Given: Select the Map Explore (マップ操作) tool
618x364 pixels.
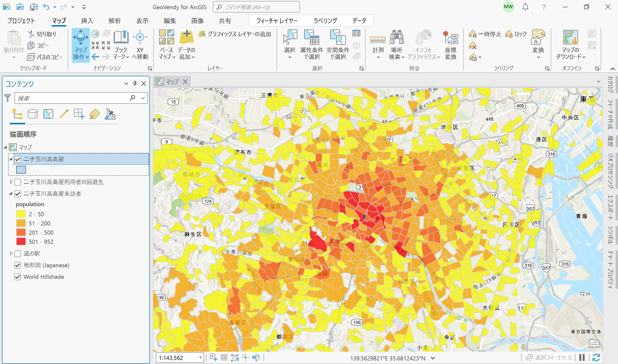Looking at the screenshot, I should pos(81,45).
